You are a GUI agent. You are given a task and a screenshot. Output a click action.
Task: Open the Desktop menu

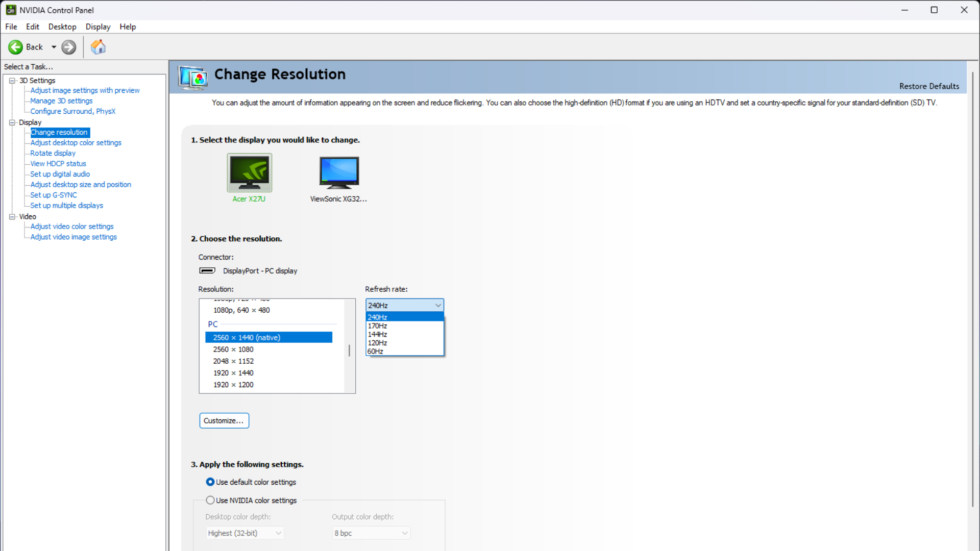point(62,27)
